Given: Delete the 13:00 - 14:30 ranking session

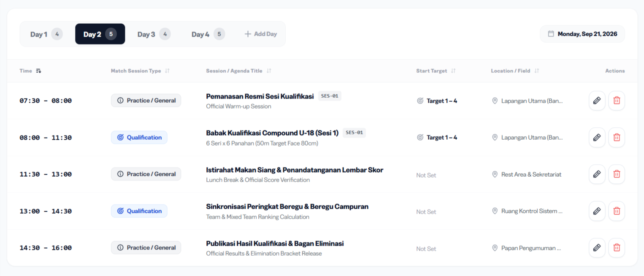Looking at the screenshot, I should 617,211.
